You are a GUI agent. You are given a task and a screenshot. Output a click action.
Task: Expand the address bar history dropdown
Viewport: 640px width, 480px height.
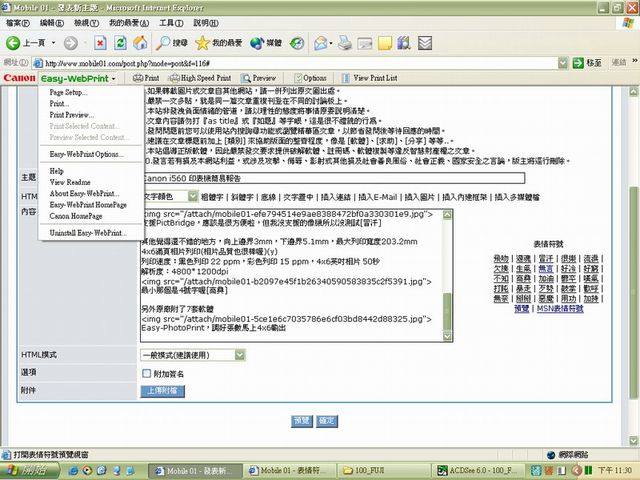coord(563,63)
